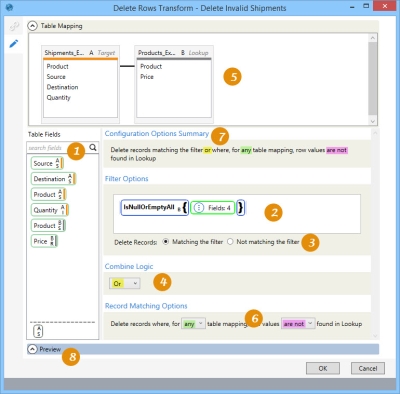Select the Quantity field chip
This screenshot has width=400, height=394.
coord(50,210)
